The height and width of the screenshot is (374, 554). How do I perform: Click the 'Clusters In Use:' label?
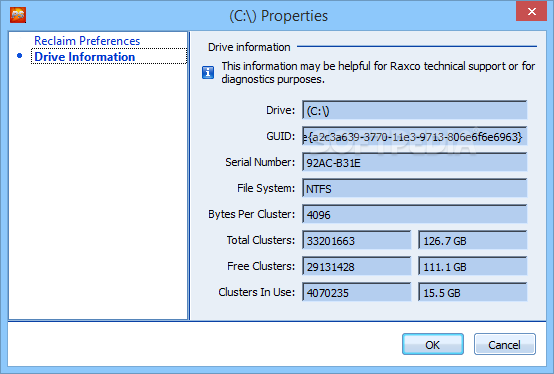click(x=257, y=292)
